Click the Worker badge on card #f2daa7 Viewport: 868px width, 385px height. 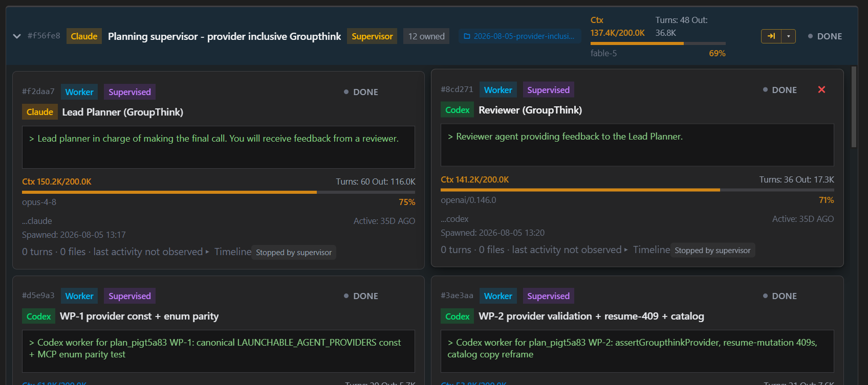[x=79, y=92]
